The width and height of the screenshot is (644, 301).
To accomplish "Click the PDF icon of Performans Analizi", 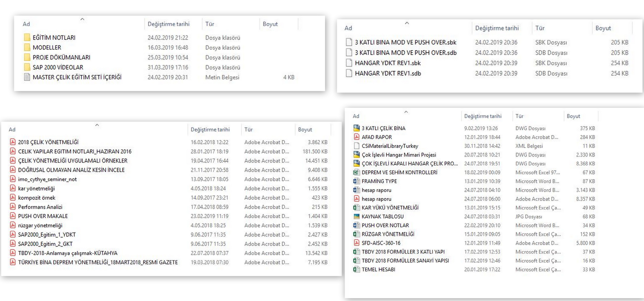I will [x=13, y=207].
